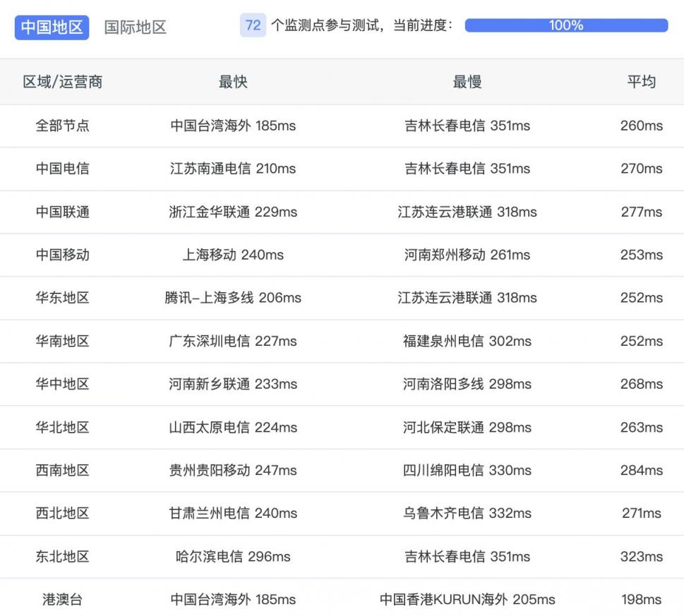Select the 中国电信 row label
The height and width of the screenshot is (616, 684).
pyautogui.click(x=63, y=169)
